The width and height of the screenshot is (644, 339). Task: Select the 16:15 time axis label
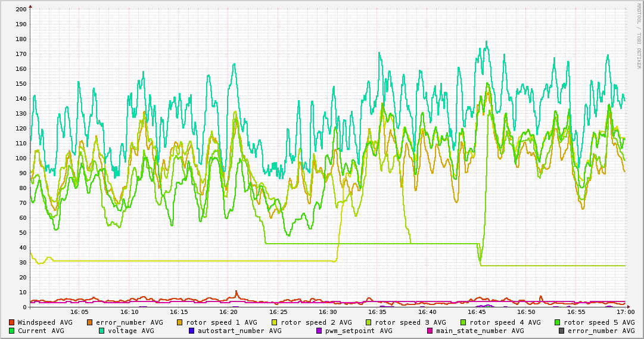[x=179, y=312]
